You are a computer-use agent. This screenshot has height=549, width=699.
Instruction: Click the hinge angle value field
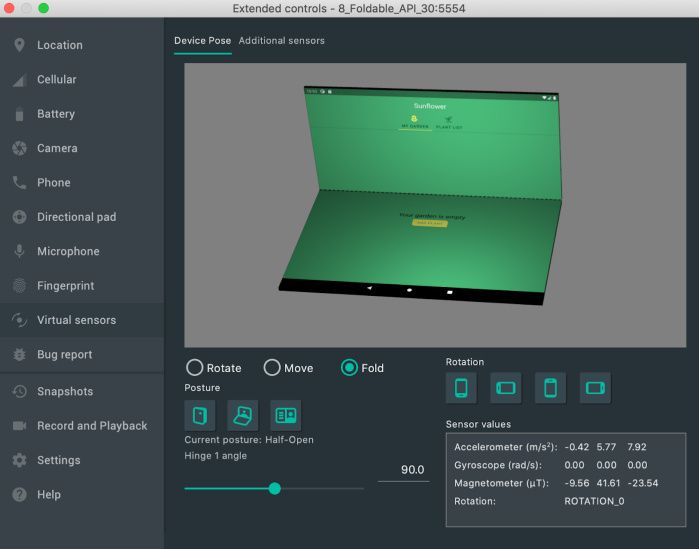click(403, 470)
